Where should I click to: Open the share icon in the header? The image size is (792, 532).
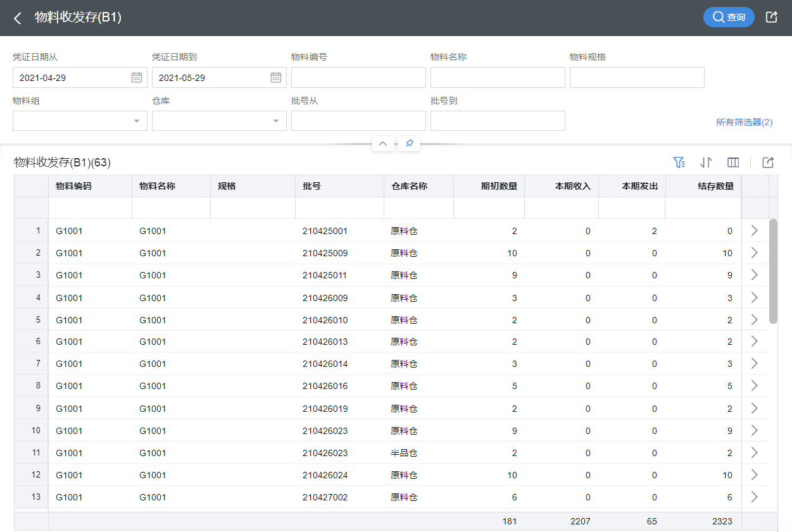point(771,17)
